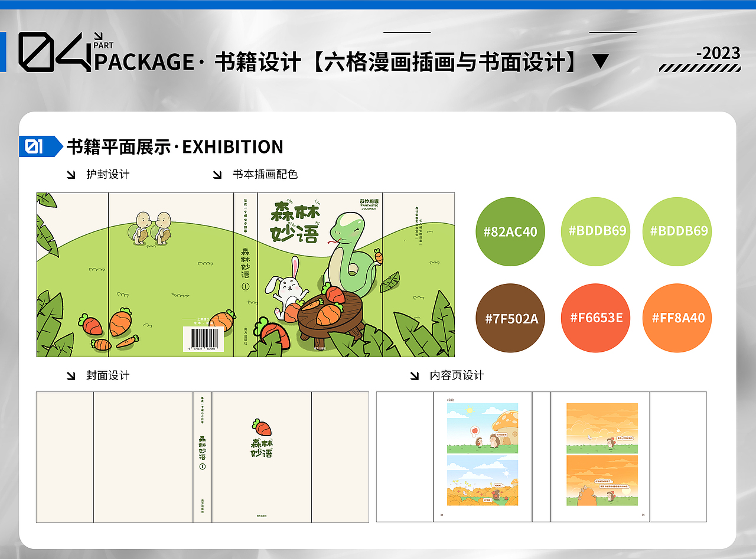This screenshot has height=559, width=756.
Task: Click the PACKAGE· 书籍设计 title text
Action: (198, 62)
